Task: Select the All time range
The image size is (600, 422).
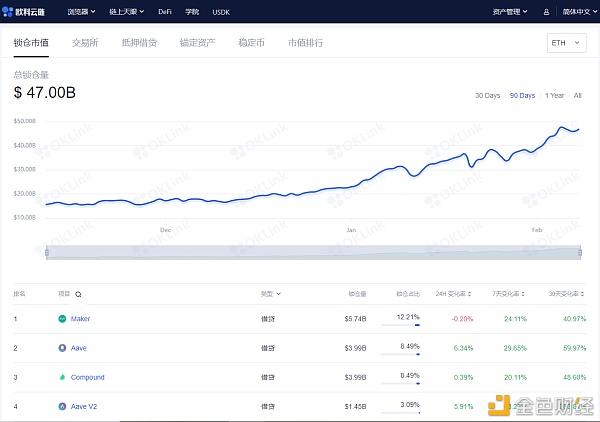Action: (x=577, y=95)
